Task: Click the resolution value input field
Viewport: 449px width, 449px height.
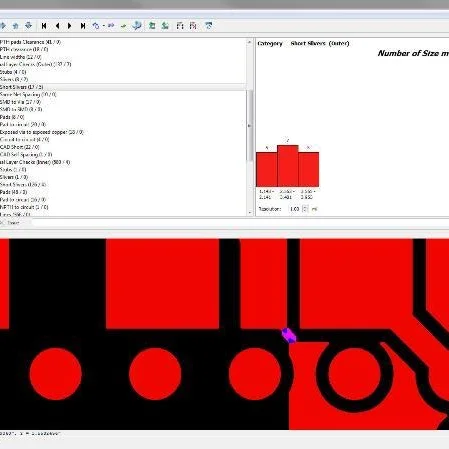Action: tap(295, 209)
